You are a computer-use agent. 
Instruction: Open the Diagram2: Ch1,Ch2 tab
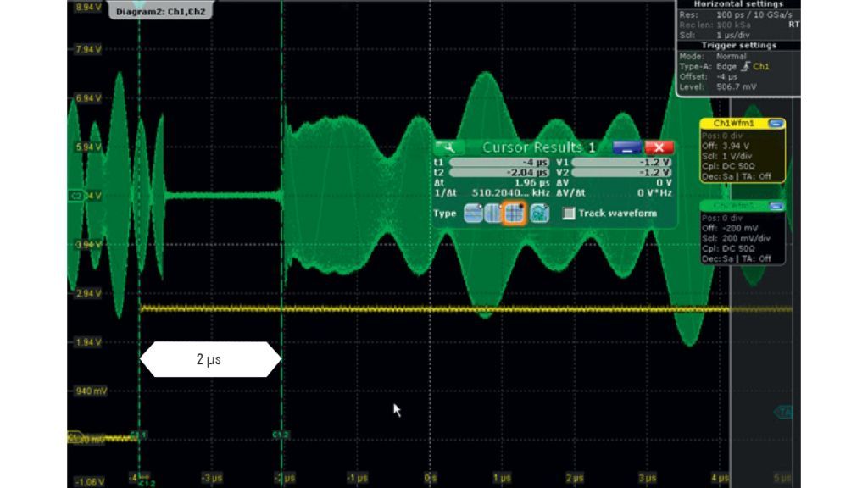(x=162, y=11)
